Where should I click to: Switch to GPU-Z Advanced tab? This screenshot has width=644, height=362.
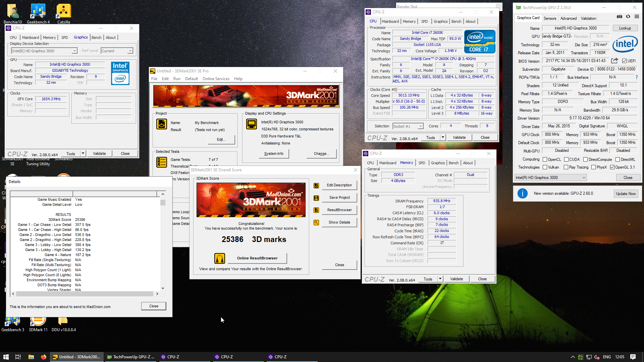click(x=569, y=18)
